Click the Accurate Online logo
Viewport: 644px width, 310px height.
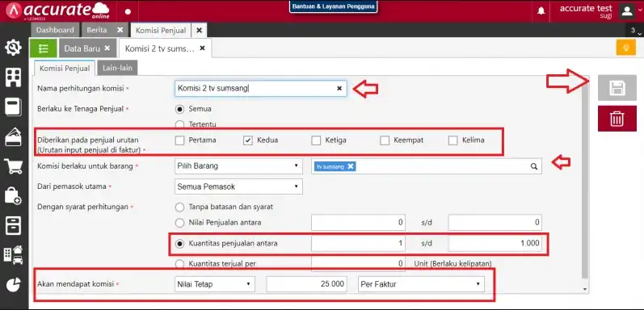coord(57,11)
